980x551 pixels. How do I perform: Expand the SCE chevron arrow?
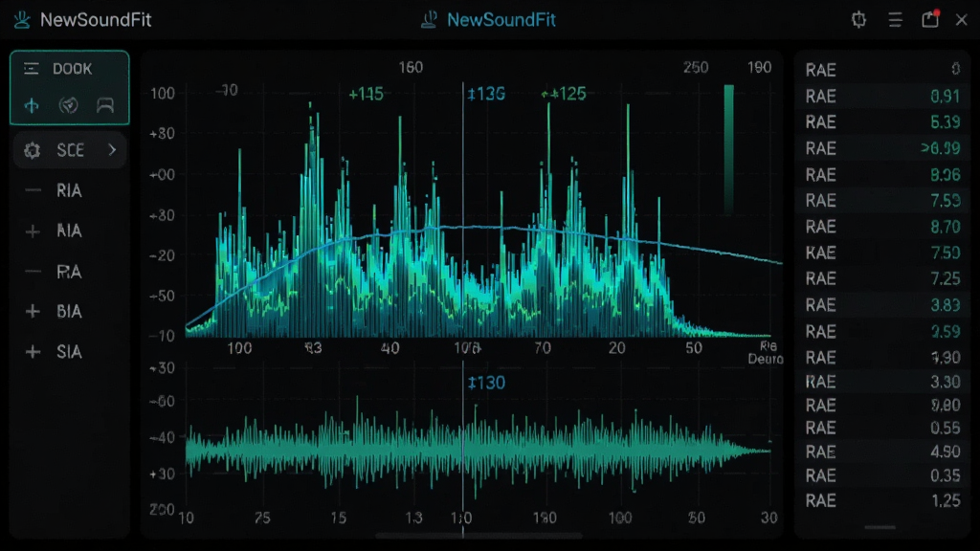tap(112, 150)
